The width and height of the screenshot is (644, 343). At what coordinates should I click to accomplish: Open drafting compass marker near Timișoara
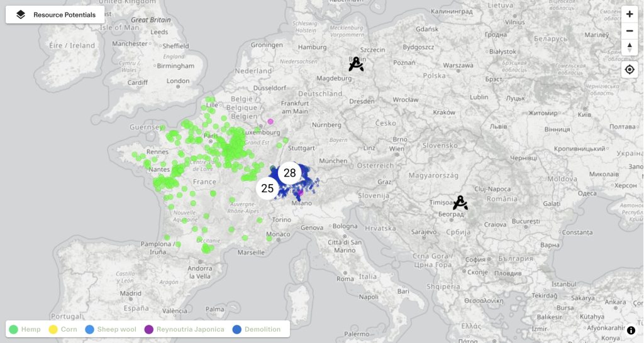tap(460, 203)
